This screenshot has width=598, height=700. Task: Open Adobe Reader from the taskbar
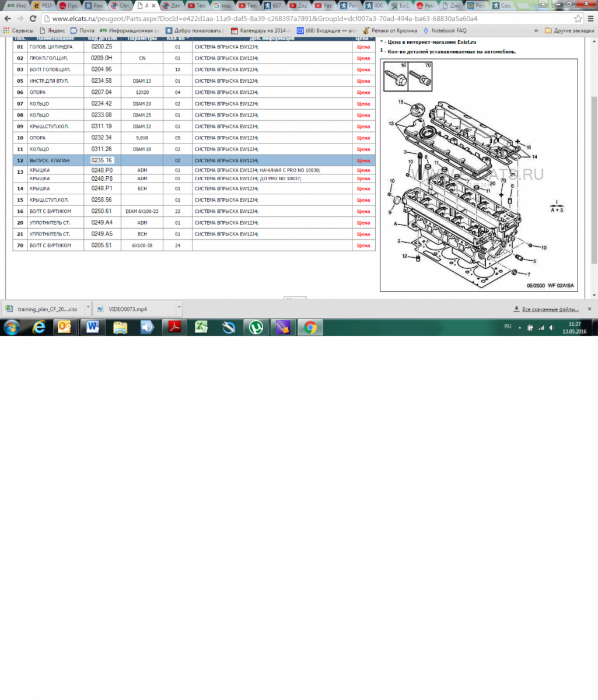174,327
